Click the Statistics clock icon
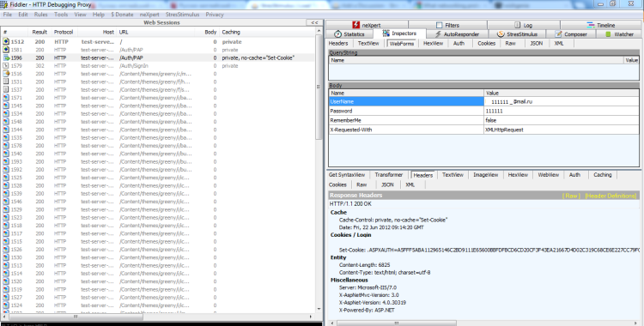This screenshot has width=644, height=326. [x=337, y=34]
